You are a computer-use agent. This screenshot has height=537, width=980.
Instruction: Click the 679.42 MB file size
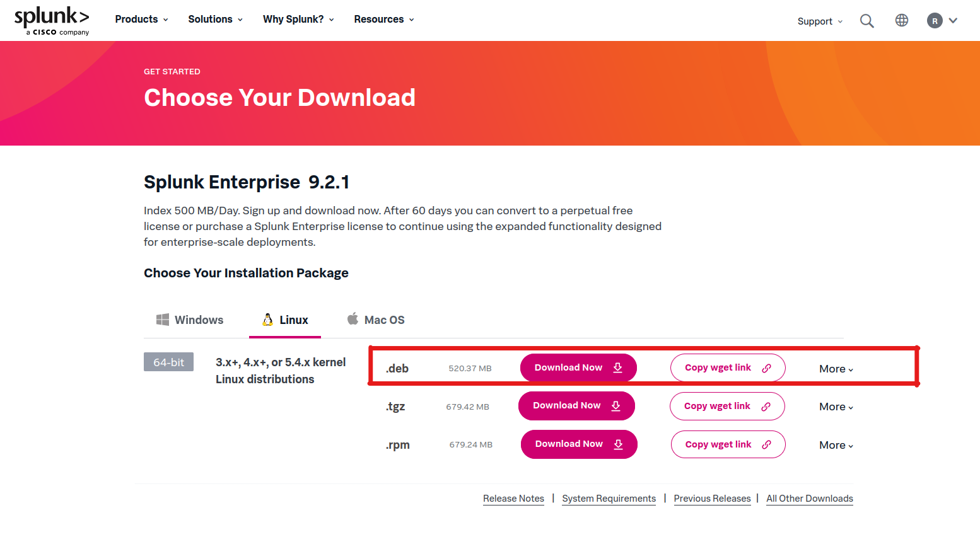467,407
